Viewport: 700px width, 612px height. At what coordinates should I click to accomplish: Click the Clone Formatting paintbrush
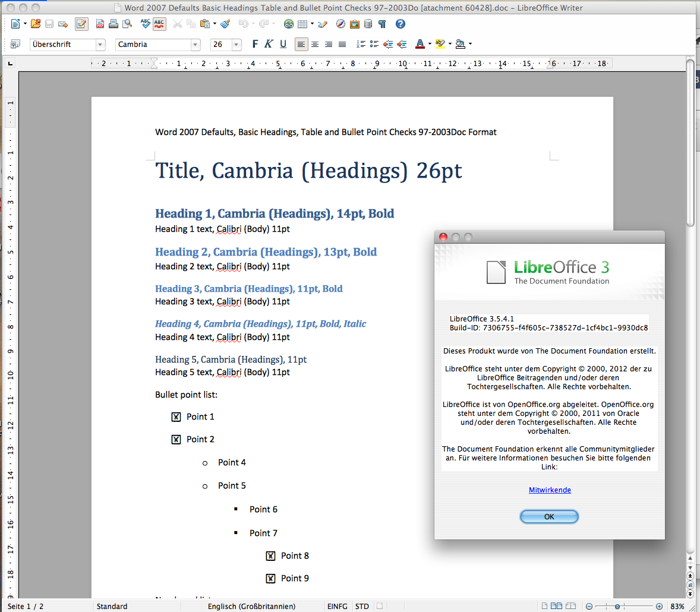[225, 24]
